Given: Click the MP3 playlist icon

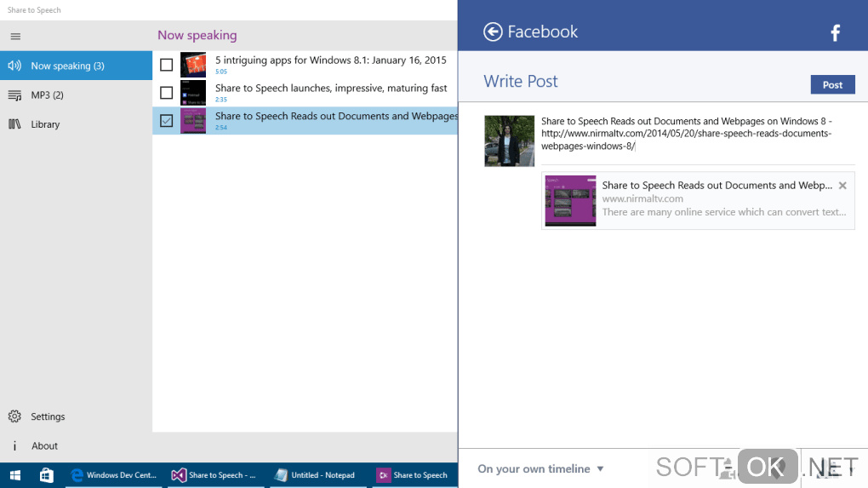Looking at the screenshot, I should (14, 95).
